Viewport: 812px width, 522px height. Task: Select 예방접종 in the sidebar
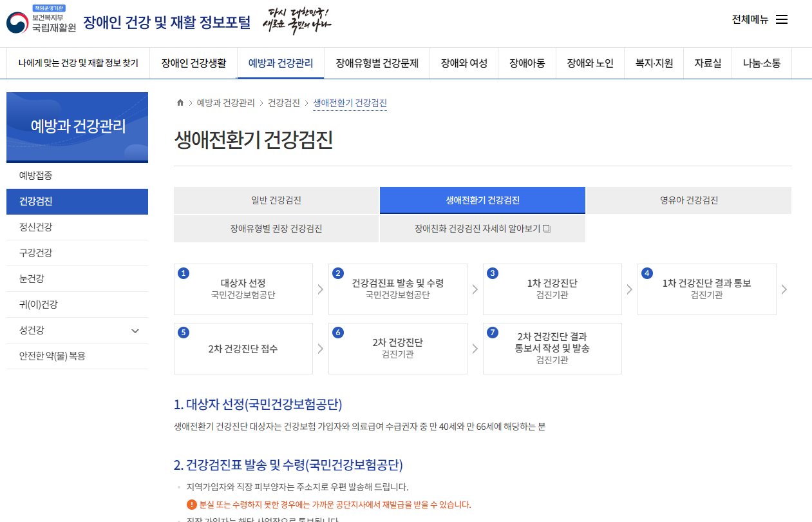[x=77, y=175]
